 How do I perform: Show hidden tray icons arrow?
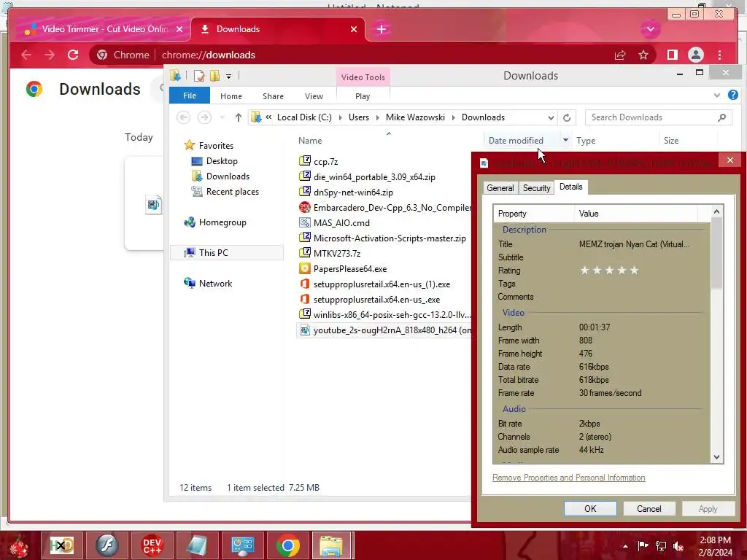625,546
